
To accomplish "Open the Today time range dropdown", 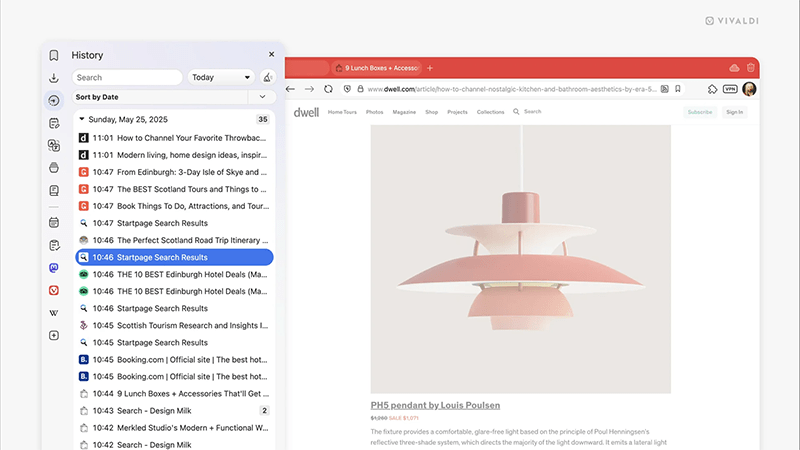I will [221, 77].
